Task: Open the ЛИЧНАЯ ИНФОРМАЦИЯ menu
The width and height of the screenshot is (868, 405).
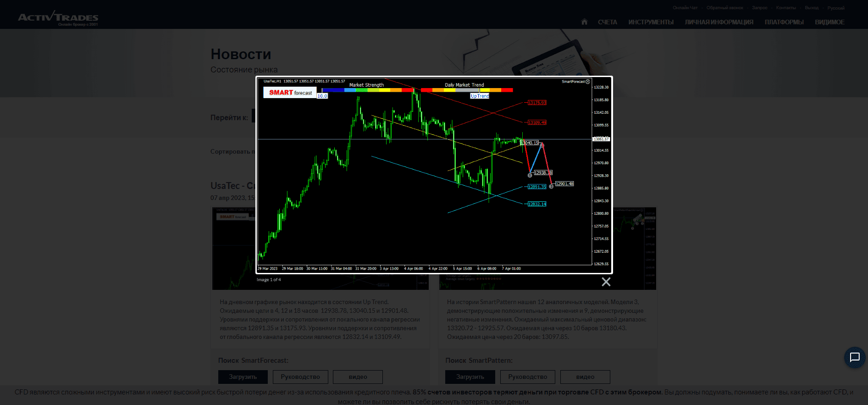Action: (x=719, y=22)
